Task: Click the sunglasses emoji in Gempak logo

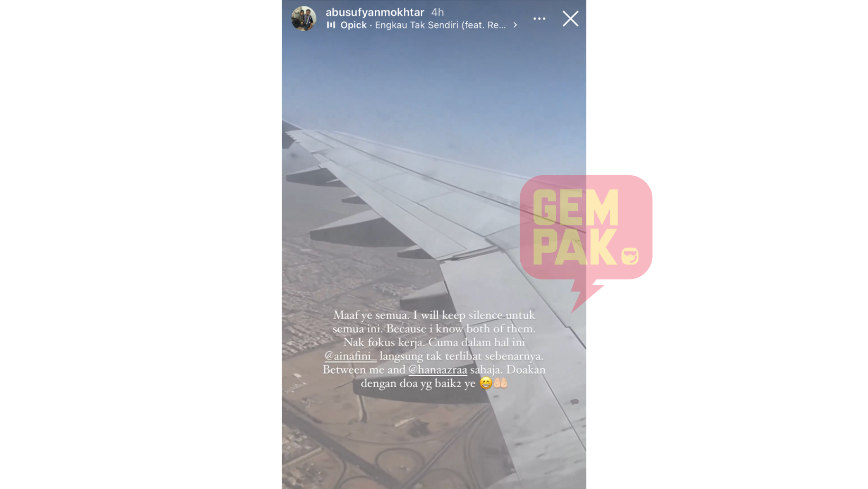Action: point(630,256)
